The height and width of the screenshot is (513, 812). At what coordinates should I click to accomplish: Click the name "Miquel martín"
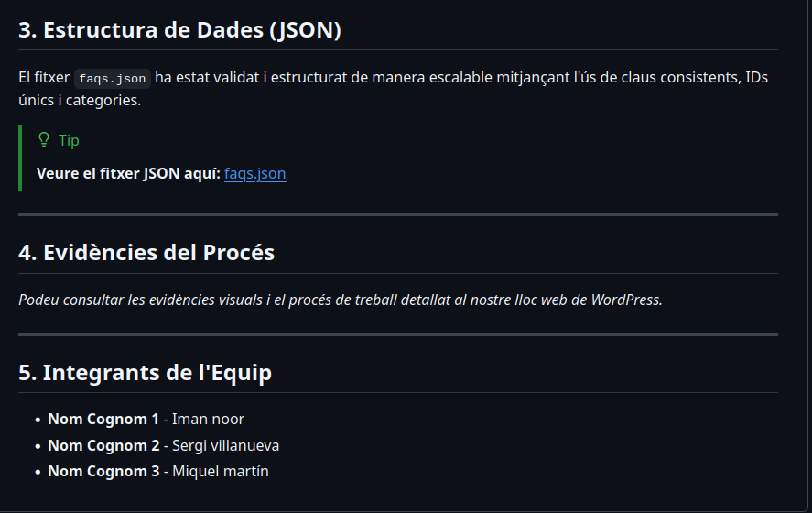click(220, 471)
